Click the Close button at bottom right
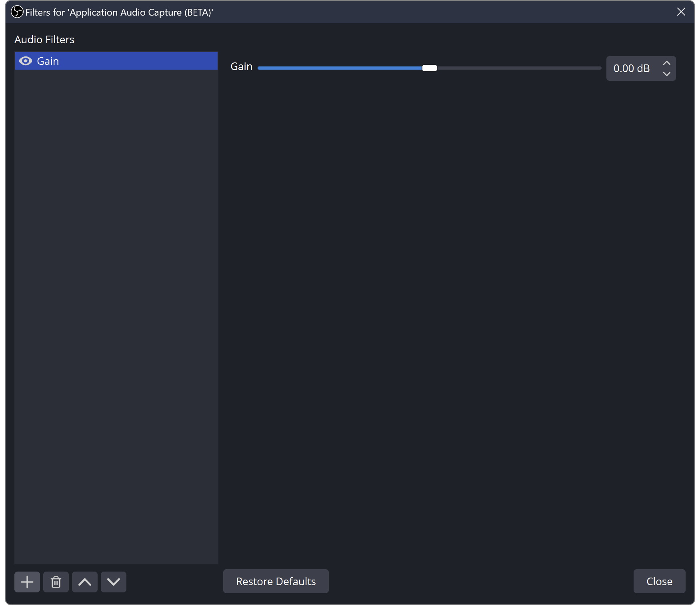The image size is (700, 610). 659,581
